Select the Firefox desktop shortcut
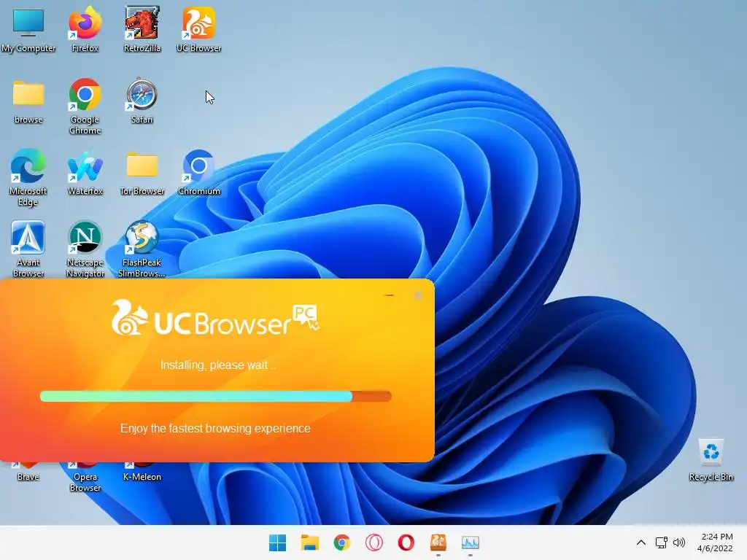This screenshot has width=747, height=560. [x=85, y=29]
